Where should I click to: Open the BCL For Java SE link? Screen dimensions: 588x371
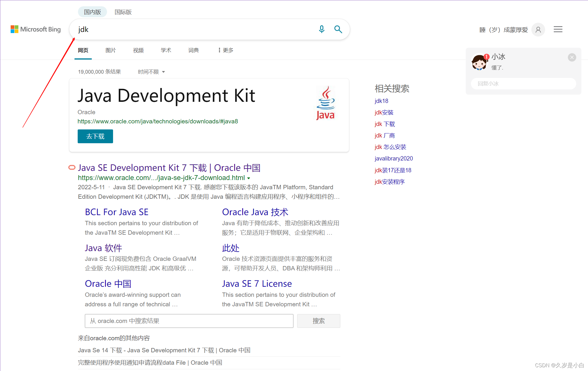point(117,212)
